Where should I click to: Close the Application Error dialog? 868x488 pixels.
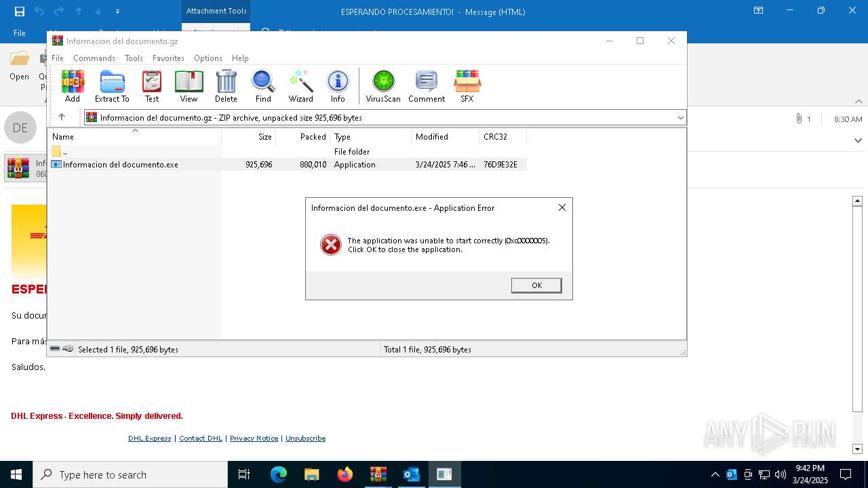click(x=561, y=207)
